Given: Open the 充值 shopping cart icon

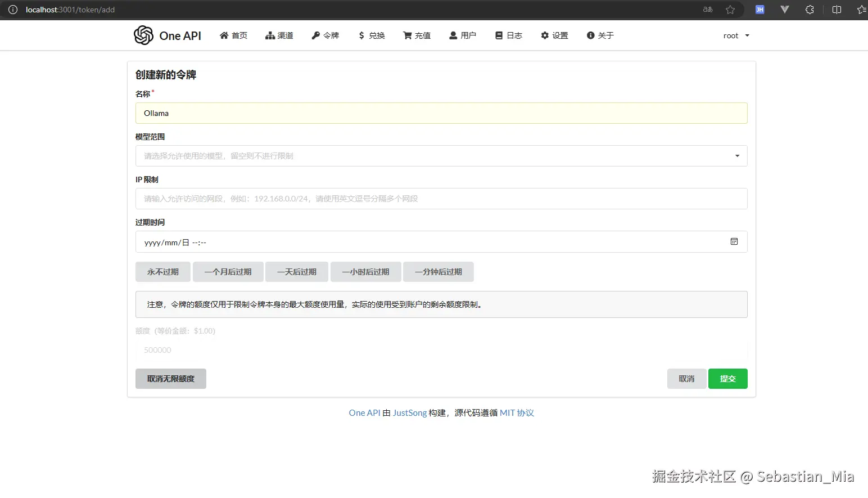Looking at the screenshot, I should [406, 35].
